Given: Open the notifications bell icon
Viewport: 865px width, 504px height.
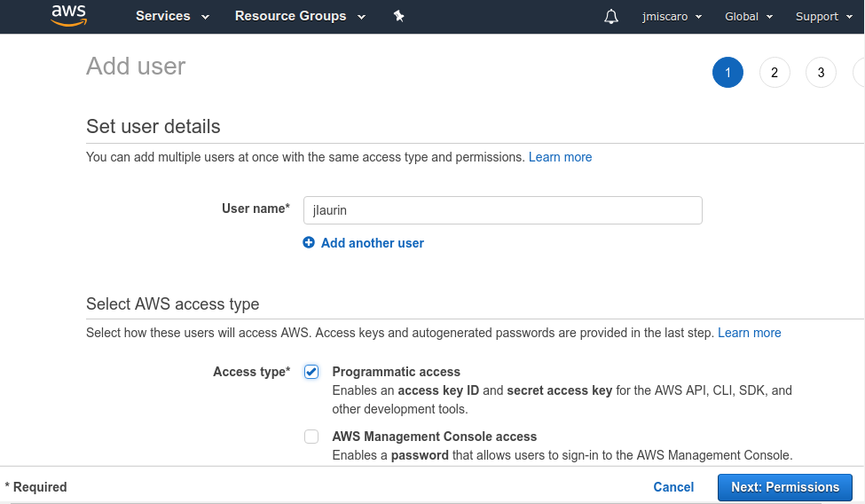Looking at the screenshot, I should [x=610, y=17].
